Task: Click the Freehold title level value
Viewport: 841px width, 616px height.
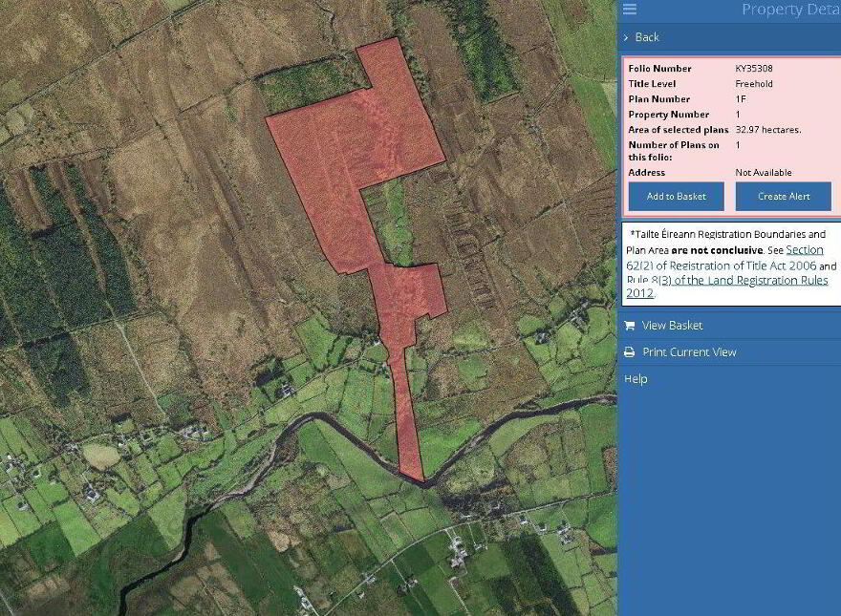Action: (x=754, y=84)
